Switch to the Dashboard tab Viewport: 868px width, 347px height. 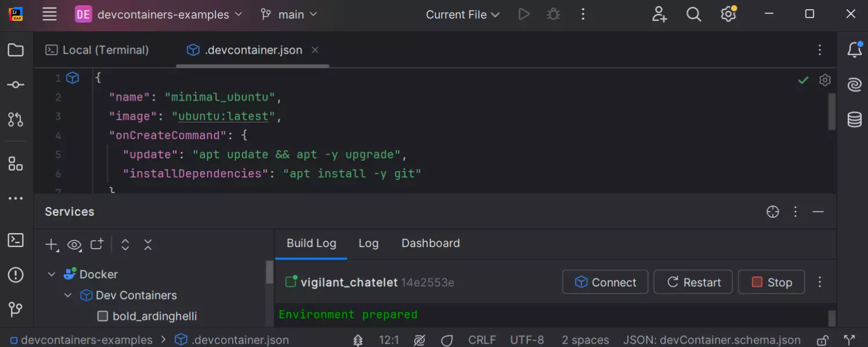click(x=431, y=243)
